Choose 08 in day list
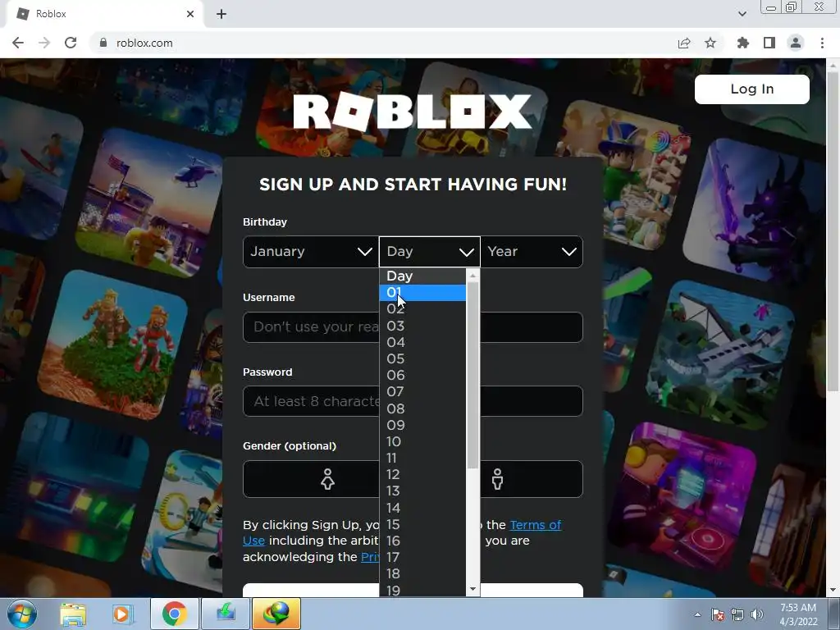This screenshot has height=630, width=840. [x=422, y=409]
